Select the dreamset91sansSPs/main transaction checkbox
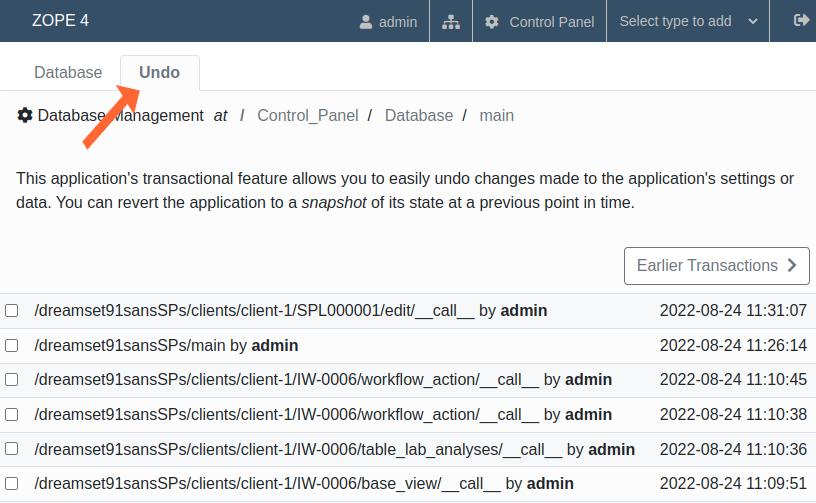816x503 pixels. click(x=12, y=346)
